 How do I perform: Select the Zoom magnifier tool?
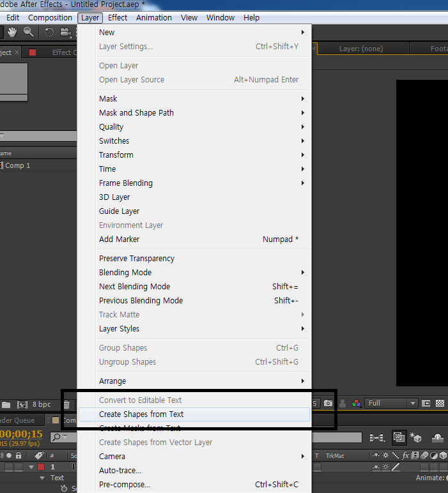(x=29, y=32)
